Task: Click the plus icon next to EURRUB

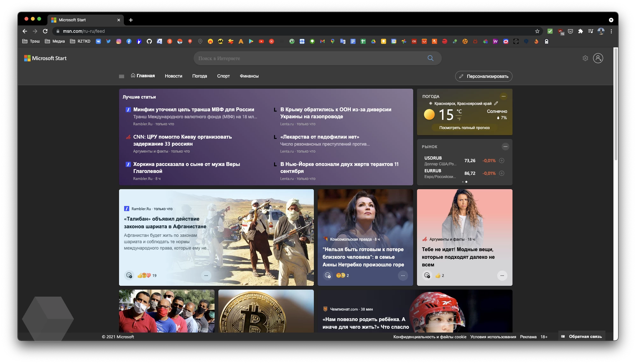Action: [x=502, y=173]
